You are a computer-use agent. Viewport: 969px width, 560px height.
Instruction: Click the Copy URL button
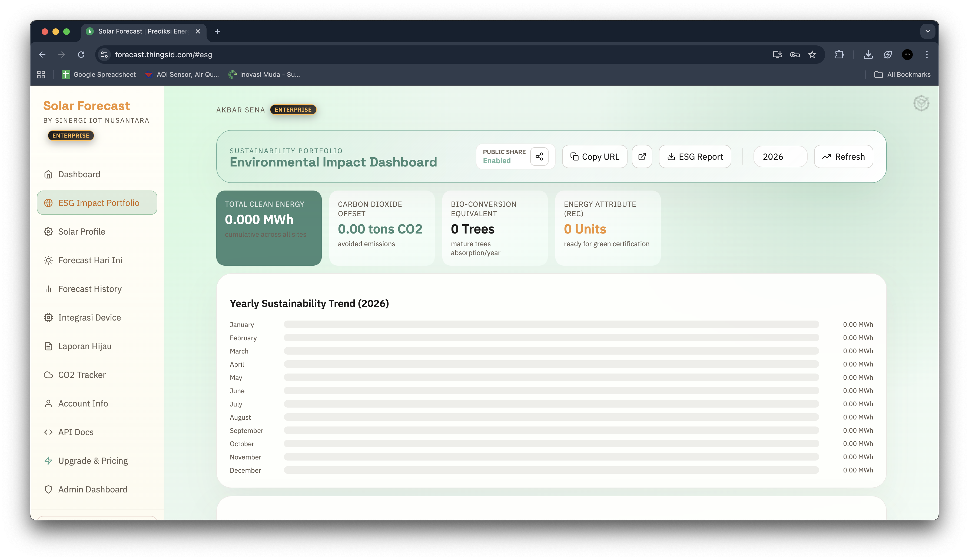(595, 156)
